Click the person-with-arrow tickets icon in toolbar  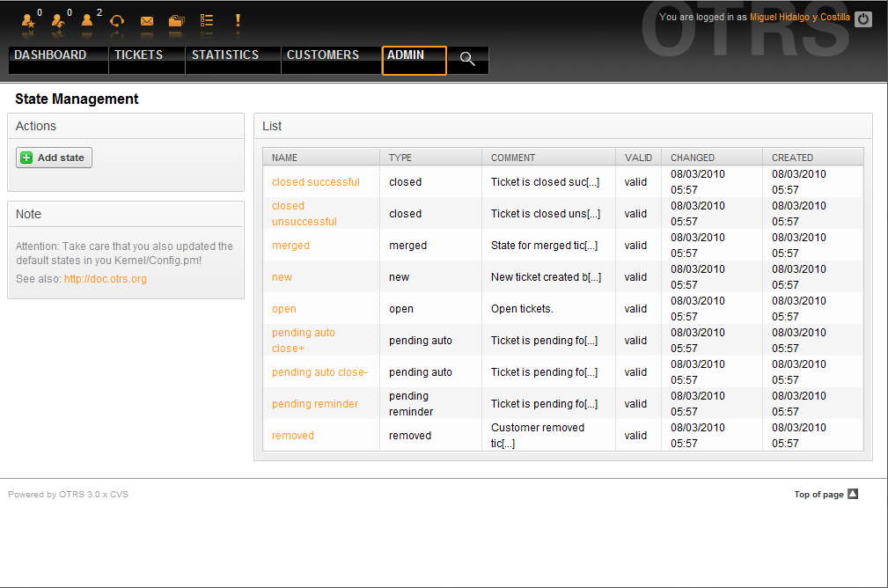pos(58,20)
